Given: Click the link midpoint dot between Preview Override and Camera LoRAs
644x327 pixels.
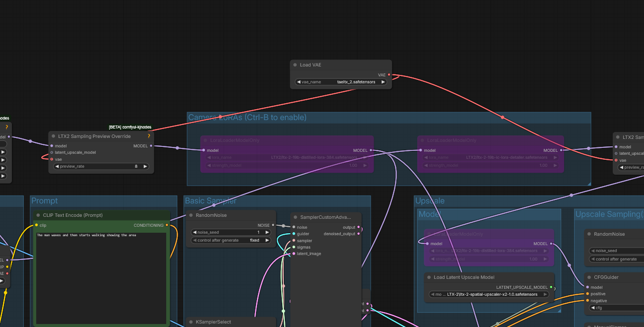Looking at the screenshot, I should (177, 148).
